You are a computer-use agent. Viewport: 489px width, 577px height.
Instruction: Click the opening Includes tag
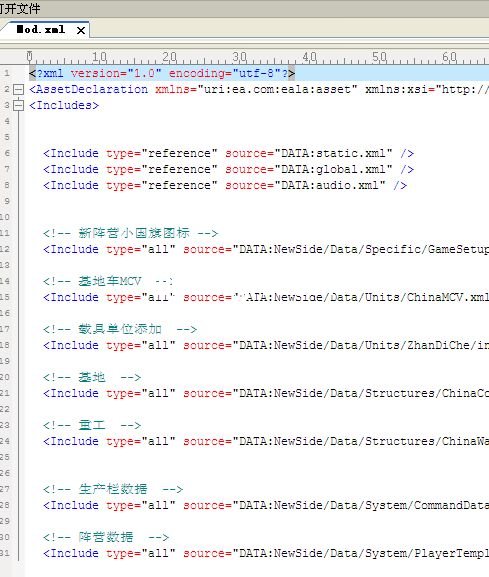coord(64,106)
